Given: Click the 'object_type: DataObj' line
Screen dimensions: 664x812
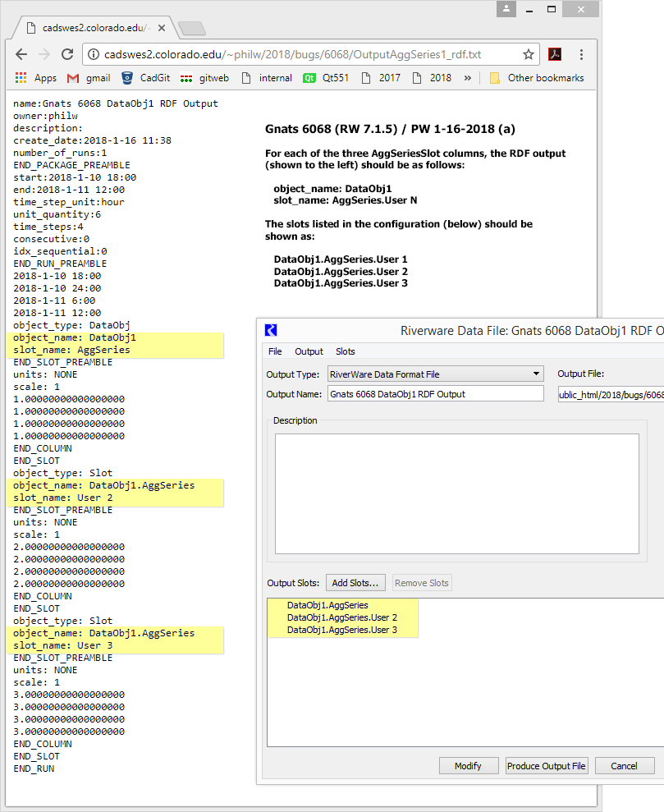Looking at the screenshot, I should pos(72,325).
